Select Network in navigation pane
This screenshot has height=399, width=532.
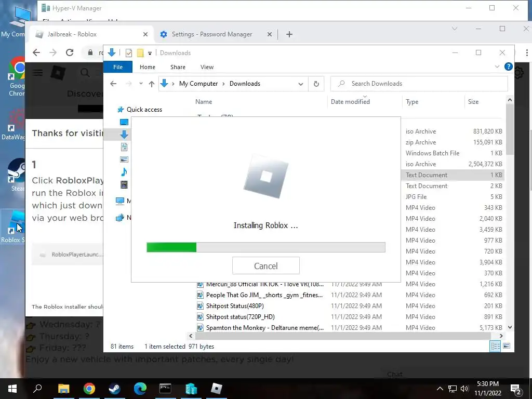click(x=123, y=218)
